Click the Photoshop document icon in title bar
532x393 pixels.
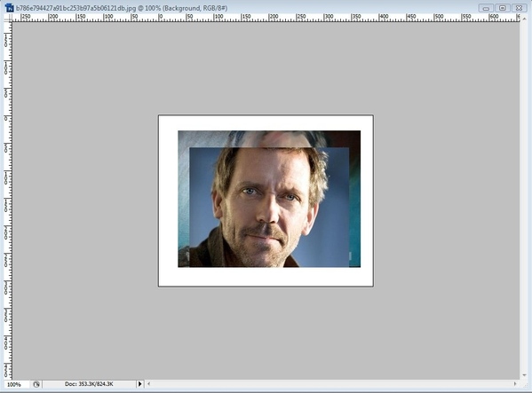[x=9, y=7]
